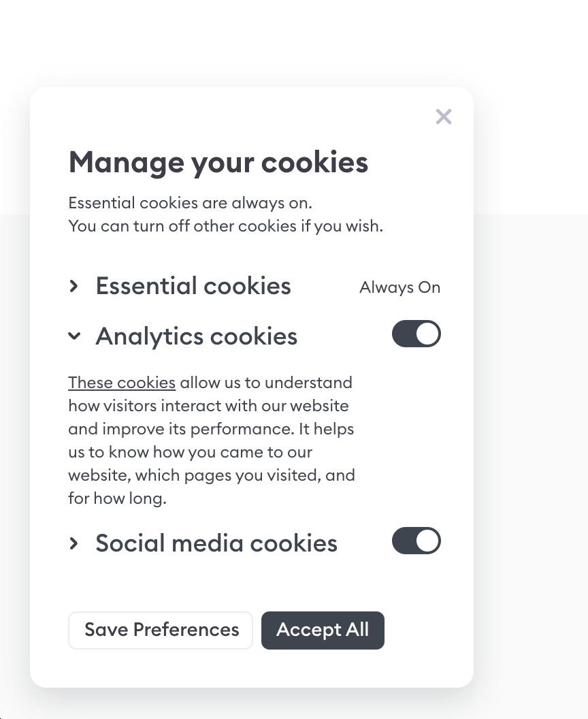
Task: Turn off the Analytics cookies switch
Action: pos(416,334)
